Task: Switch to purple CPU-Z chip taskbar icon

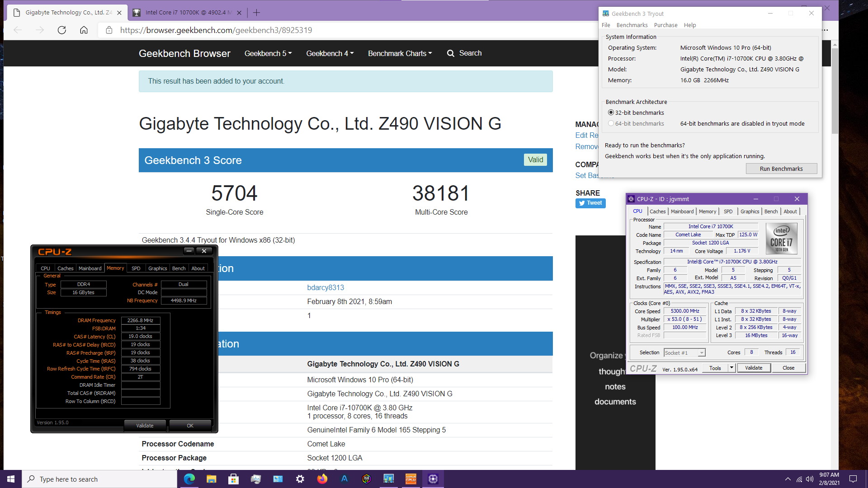Action: [x=433, y=479]
